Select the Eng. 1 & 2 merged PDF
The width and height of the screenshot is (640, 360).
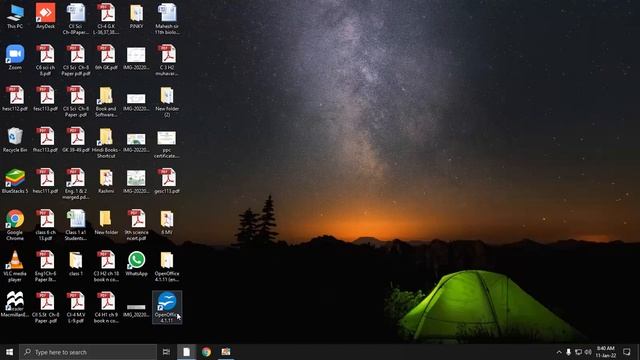point(76,184)
